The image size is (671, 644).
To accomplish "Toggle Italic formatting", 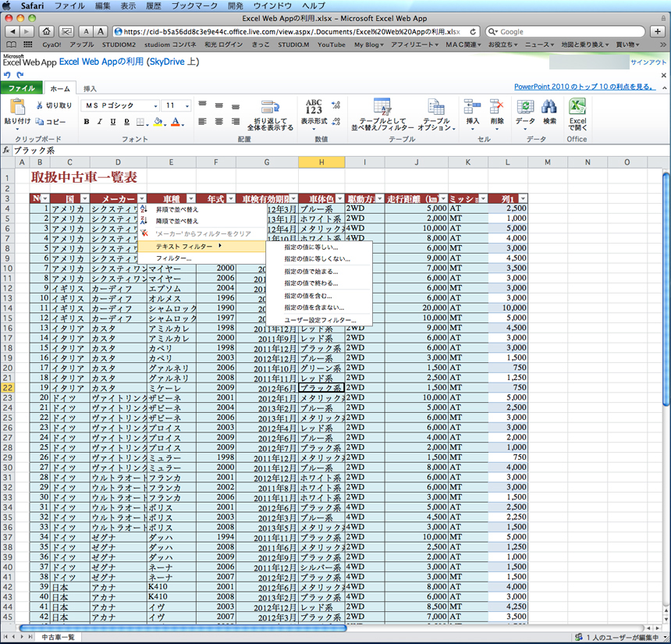I will [100, 122].
